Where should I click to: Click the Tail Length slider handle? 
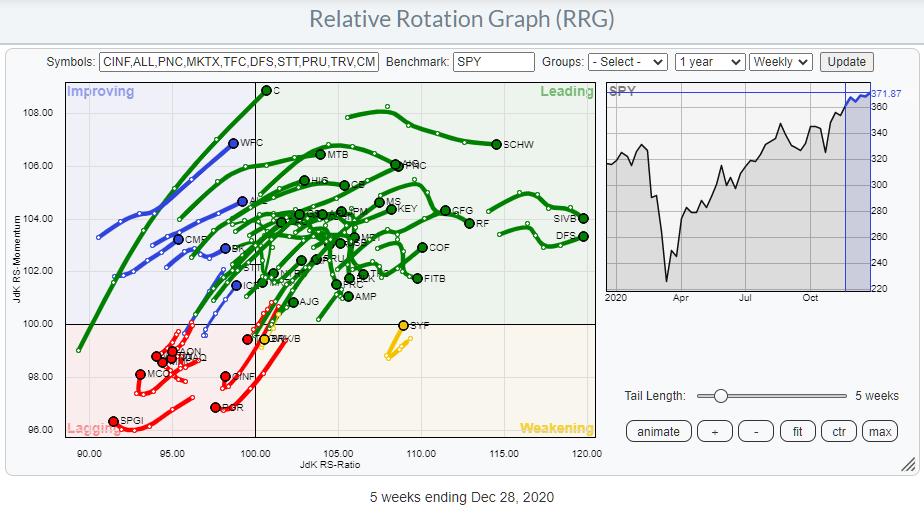720,396
